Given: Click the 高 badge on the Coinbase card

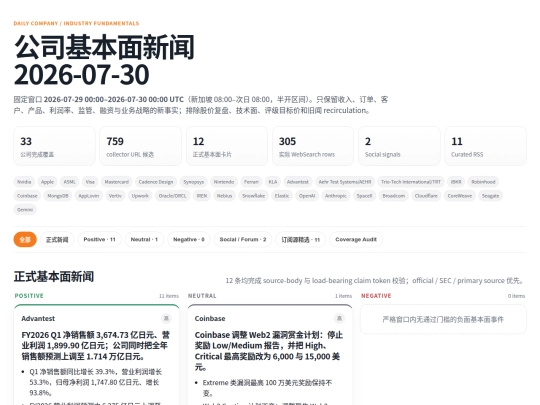Looking at the screenshot, I should [339, 319].
